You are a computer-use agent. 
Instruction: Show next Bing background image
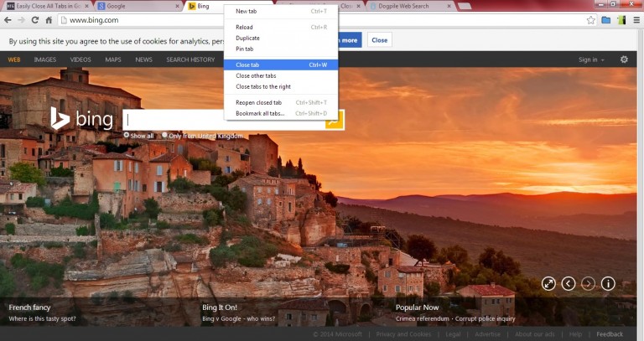tap(588, 283)
